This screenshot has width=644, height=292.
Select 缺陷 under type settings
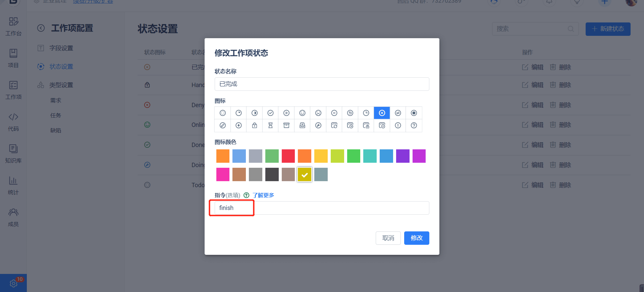pos(56,130)
